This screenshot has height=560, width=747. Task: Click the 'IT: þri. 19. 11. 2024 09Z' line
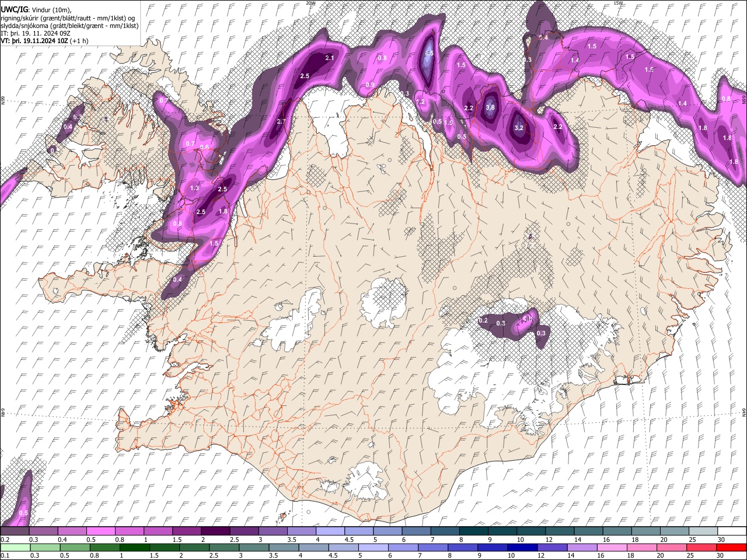[x=36, y=33]
